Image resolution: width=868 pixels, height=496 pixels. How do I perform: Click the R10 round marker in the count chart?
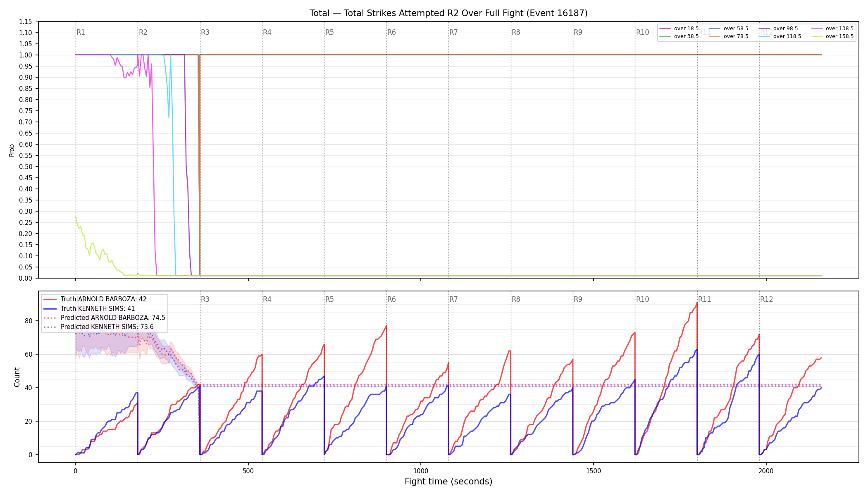[642, 299]
